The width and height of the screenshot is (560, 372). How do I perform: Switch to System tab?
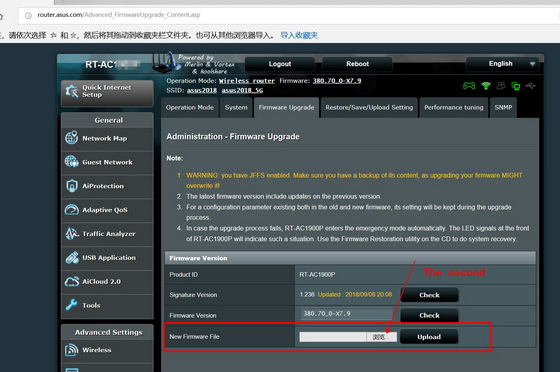(236, 107)
